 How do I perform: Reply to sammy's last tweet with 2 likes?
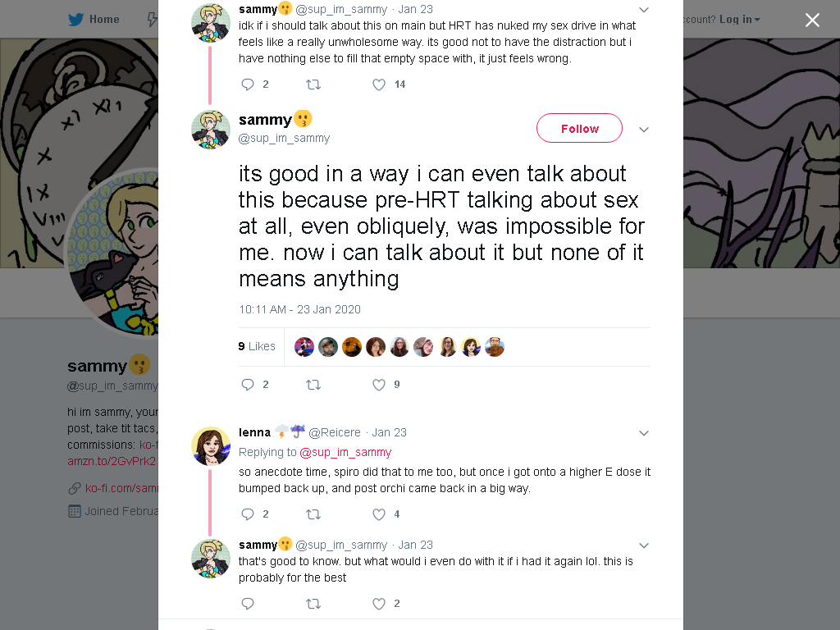[x=248, y=604]
